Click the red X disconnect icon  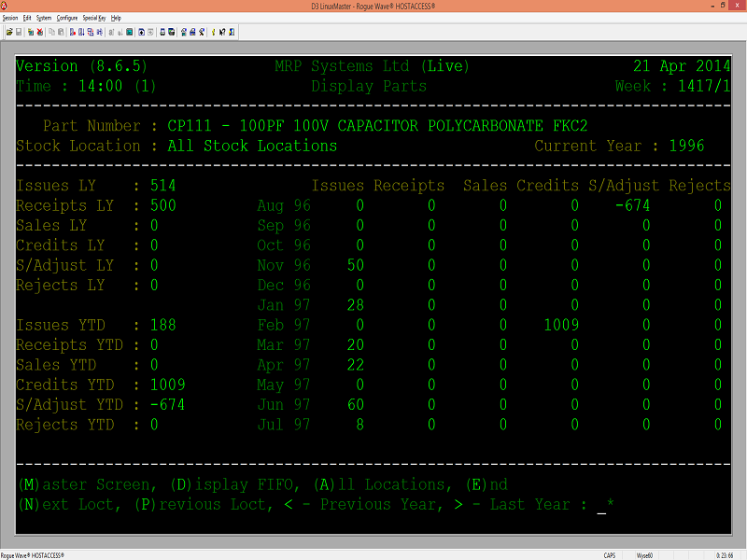(39, 32)
